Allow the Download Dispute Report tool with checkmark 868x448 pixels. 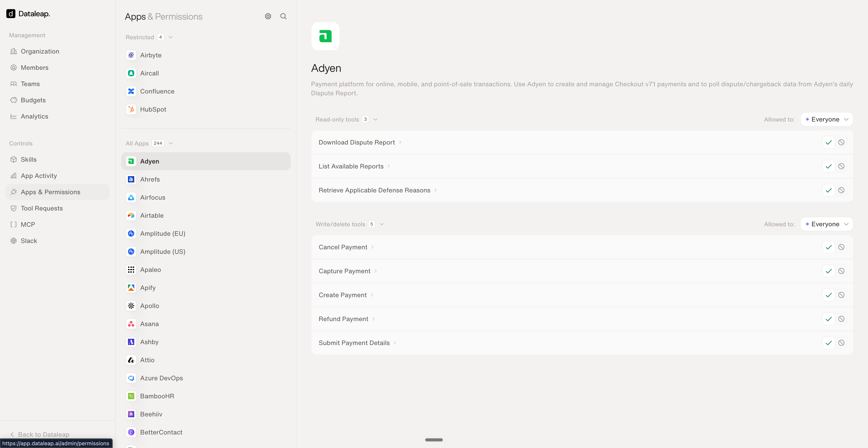(x=829, y=142)
